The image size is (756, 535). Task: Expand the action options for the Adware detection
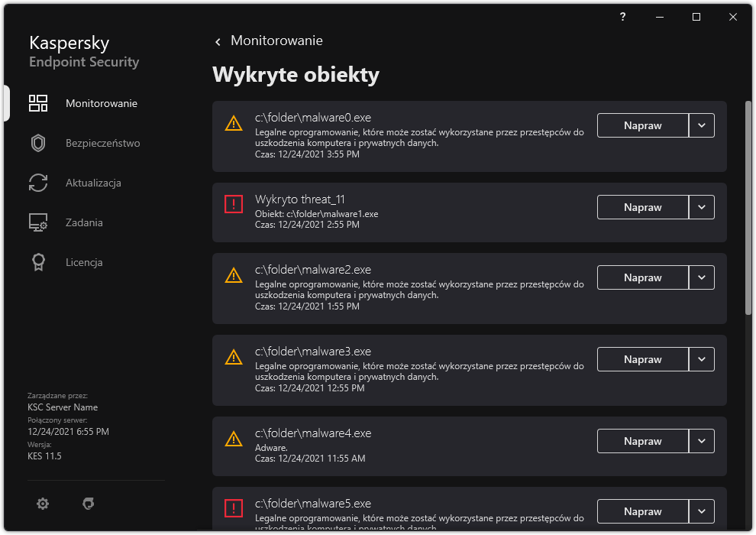[701, 441]
